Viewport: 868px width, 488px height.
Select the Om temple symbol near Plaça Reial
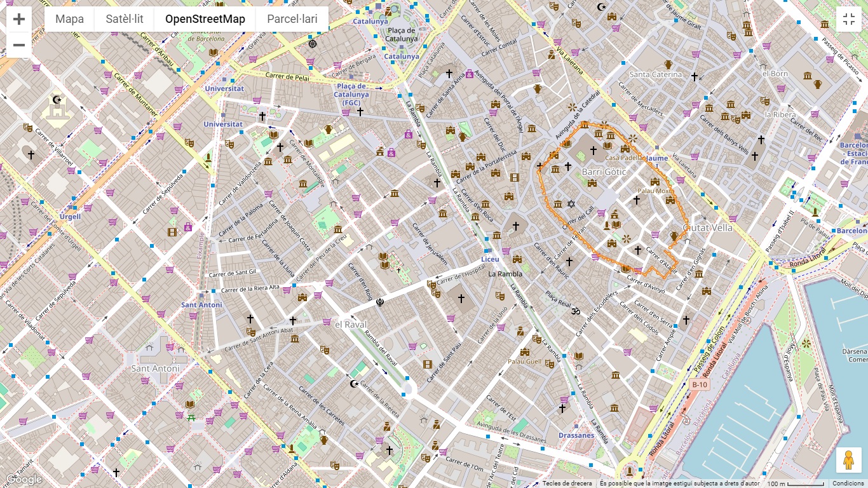coord(576,311)
